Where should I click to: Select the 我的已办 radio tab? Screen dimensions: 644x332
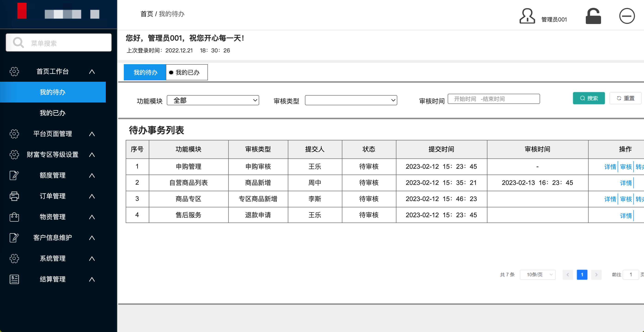tap(187, 72)
